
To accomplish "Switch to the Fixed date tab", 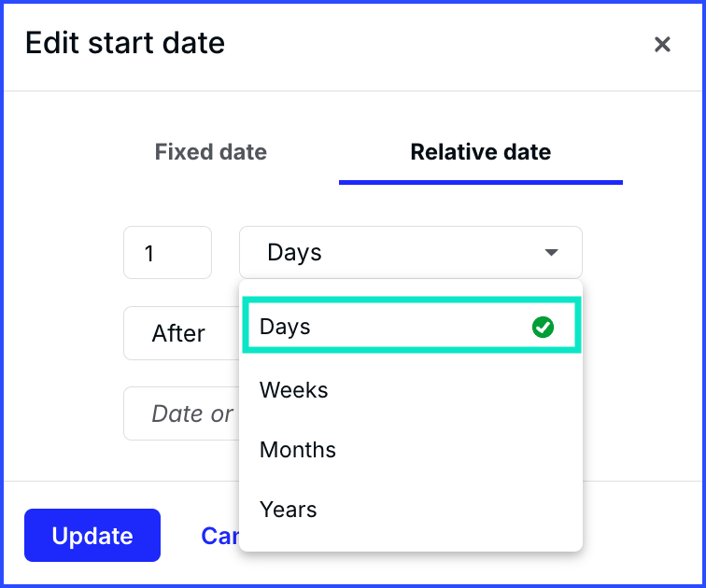I will coord(210,151).
